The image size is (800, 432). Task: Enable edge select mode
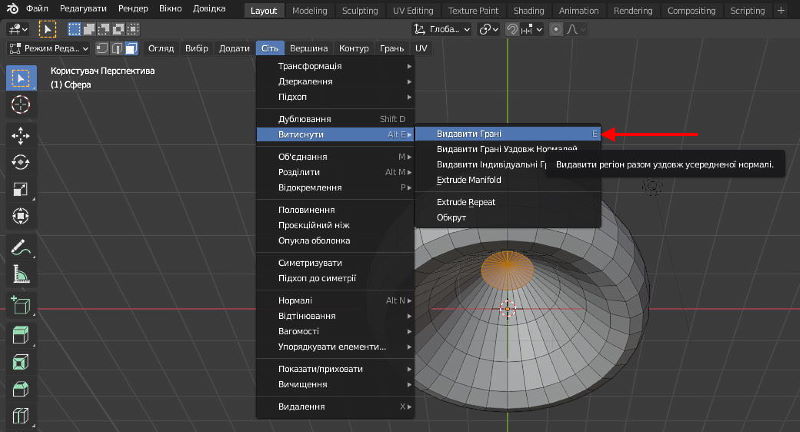click(117, 48)
